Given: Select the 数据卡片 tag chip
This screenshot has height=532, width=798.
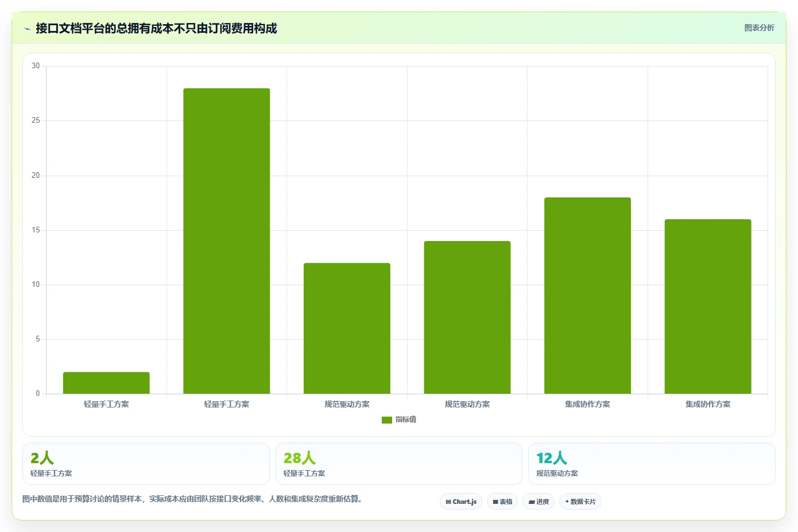Looking at the screenshot, I should point(580,502).
